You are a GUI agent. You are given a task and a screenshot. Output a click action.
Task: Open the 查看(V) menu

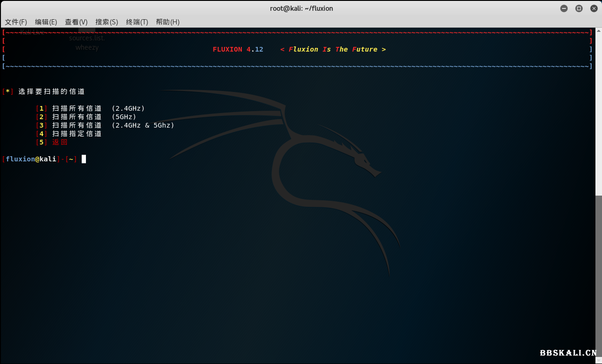(x=76, y=22)
